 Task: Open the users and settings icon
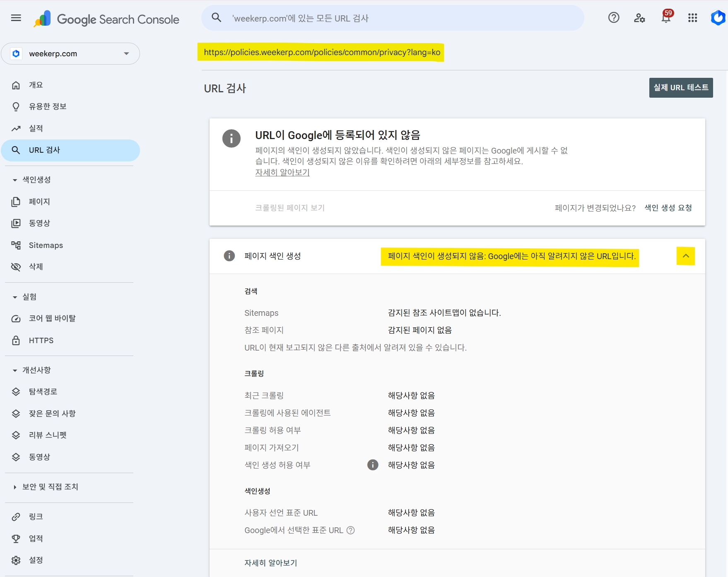point(639,18)
